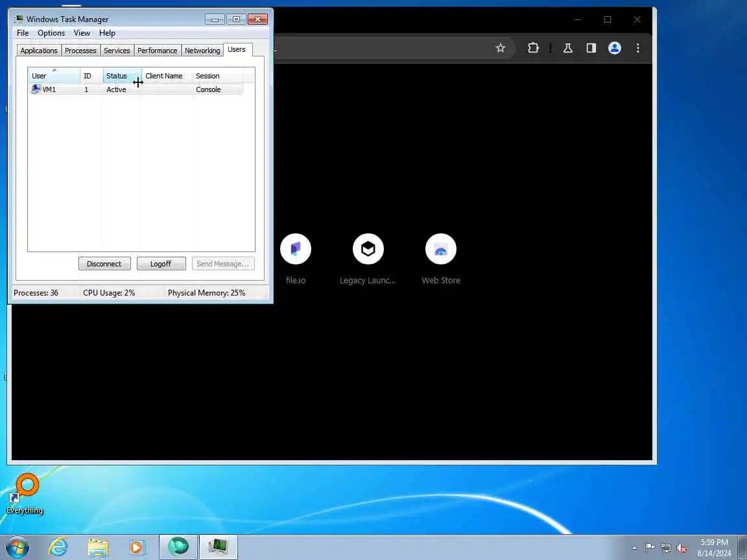747x560 pixels.
Task: Select the Task Manager taskbar button
Action: (218, 546)
